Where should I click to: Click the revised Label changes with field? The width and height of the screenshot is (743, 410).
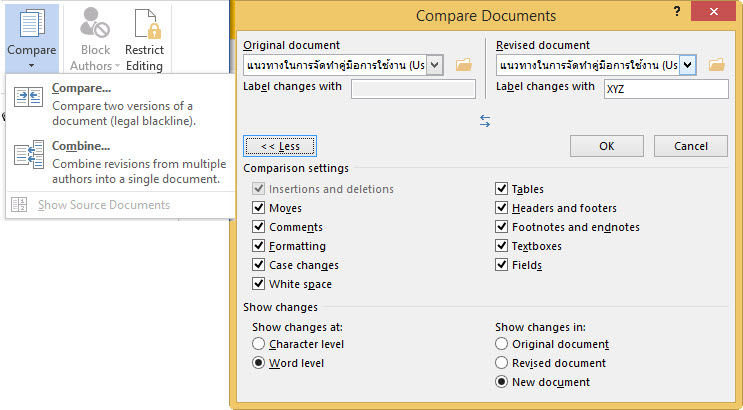click(665, 89)
